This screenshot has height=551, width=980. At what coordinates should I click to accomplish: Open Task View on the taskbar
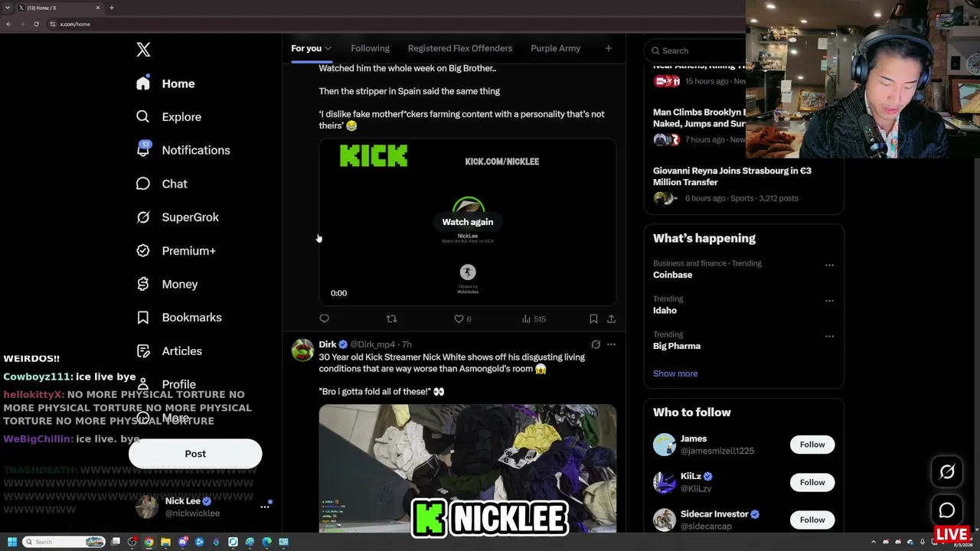click(x=116, y=542)
